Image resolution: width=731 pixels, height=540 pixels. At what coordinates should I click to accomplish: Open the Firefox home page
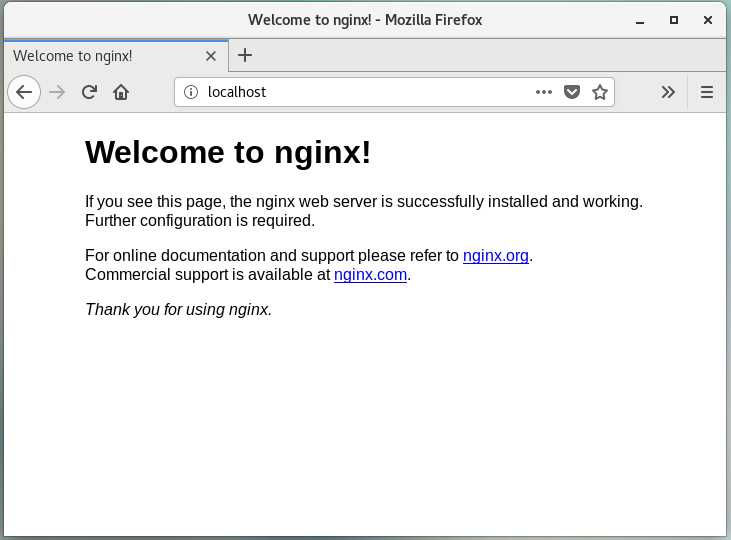(121, 92)
